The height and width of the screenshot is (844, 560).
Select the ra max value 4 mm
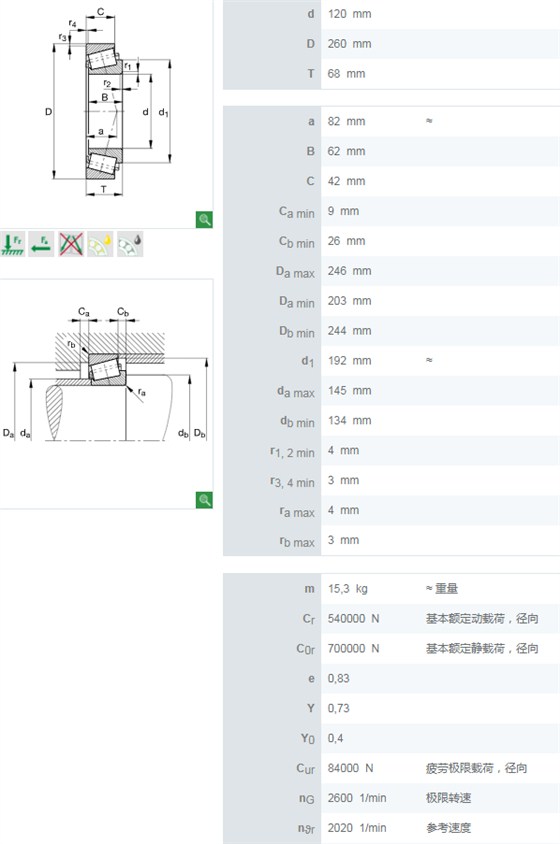coord(343,510)
